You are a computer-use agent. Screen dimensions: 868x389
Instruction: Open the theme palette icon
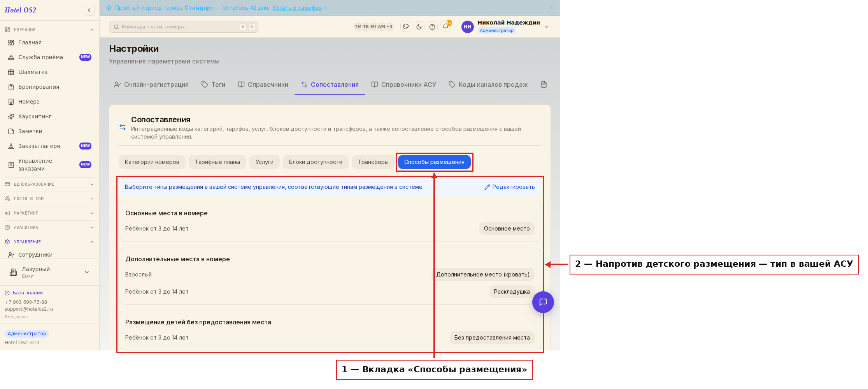point(406,27)
